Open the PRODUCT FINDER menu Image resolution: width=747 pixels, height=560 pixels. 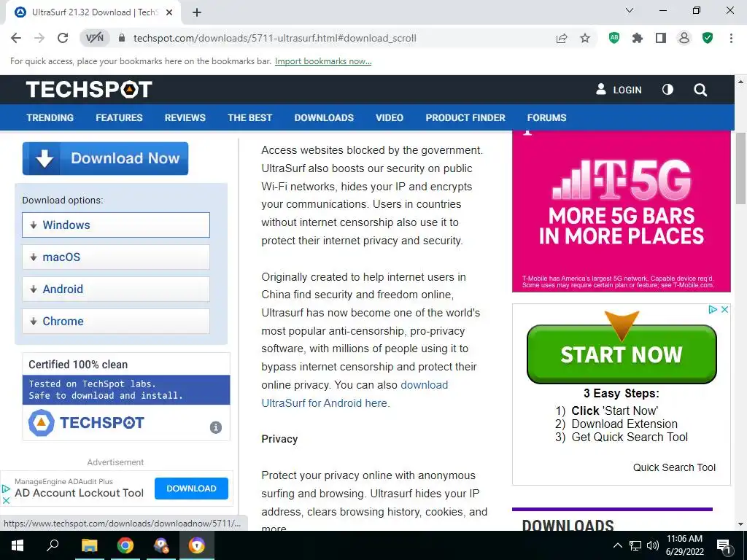[465, 117]
